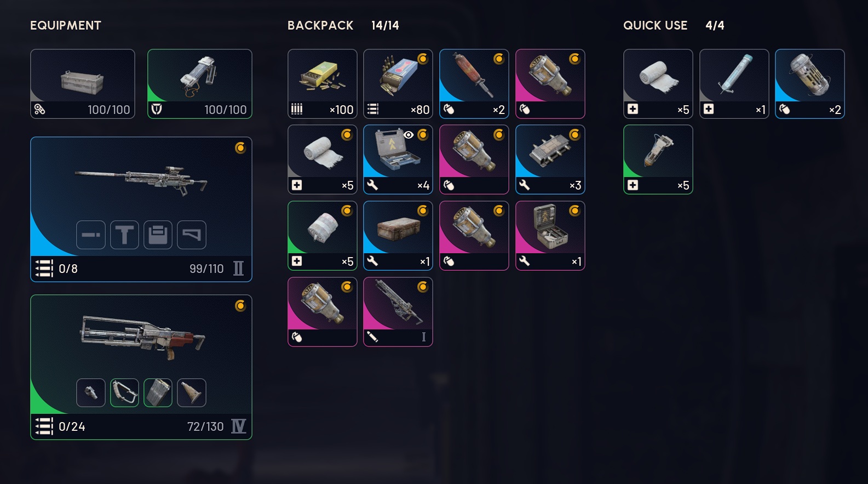Click the barrel attachment slot on sniper rifle
This screenshot has width=868, height=484.
click(91, 235)
